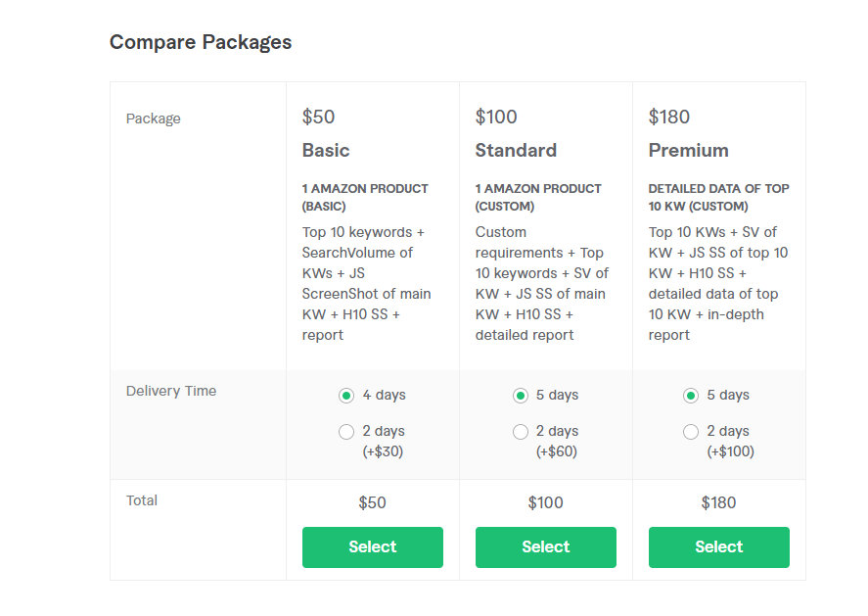Viewport: 868px width, 616px height.
Task: Click the "1 AMAZON PRODUCT (CUSTOM)" subtitle
Action: [x=538, y=197]
